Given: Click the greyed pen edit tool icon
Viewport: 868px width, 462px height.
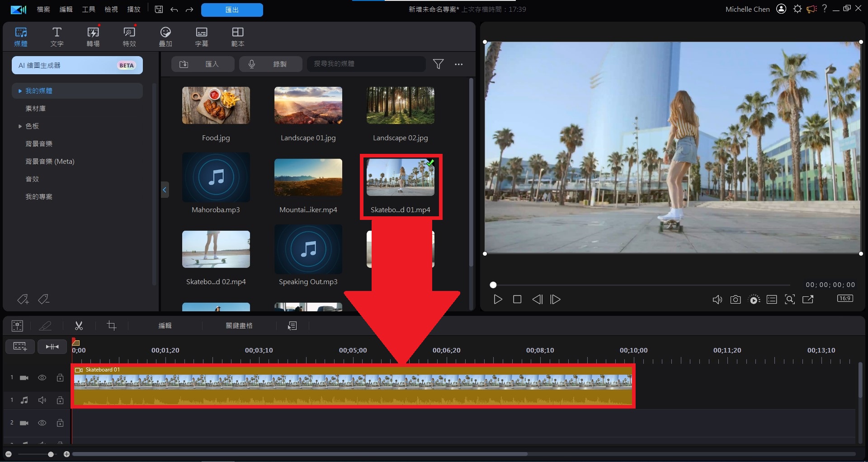Looking at the screenshot, I should tap(45, 326).
